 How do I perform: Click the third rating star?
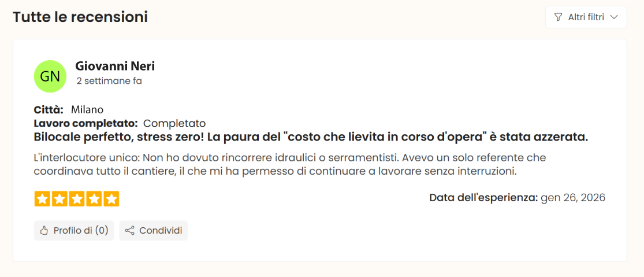point(77,199)
